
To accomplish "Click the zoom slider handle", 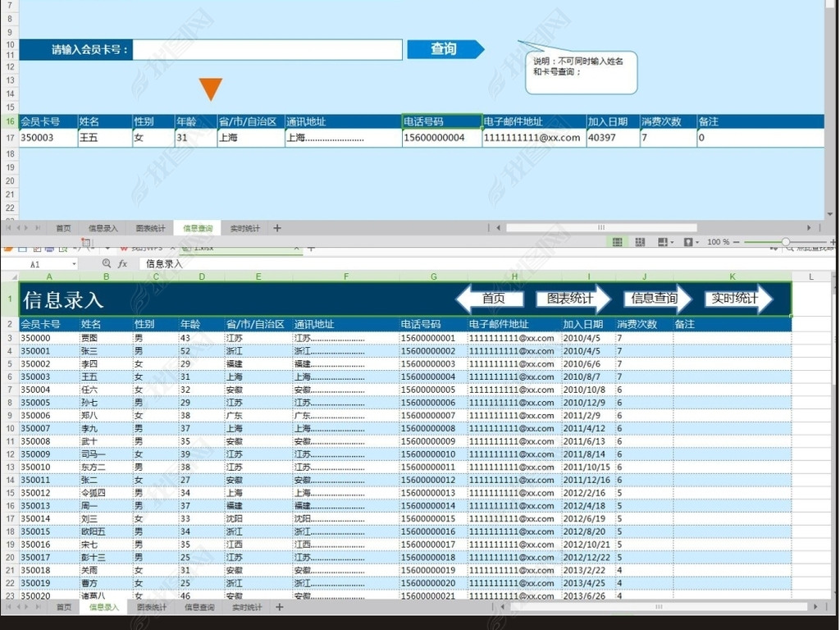I will (786, 242).
